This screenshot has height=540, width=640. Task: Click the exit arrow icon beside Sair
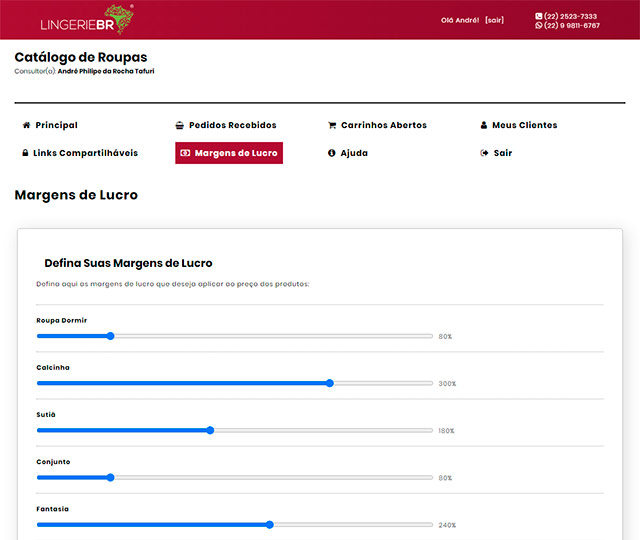pos(484,153)
